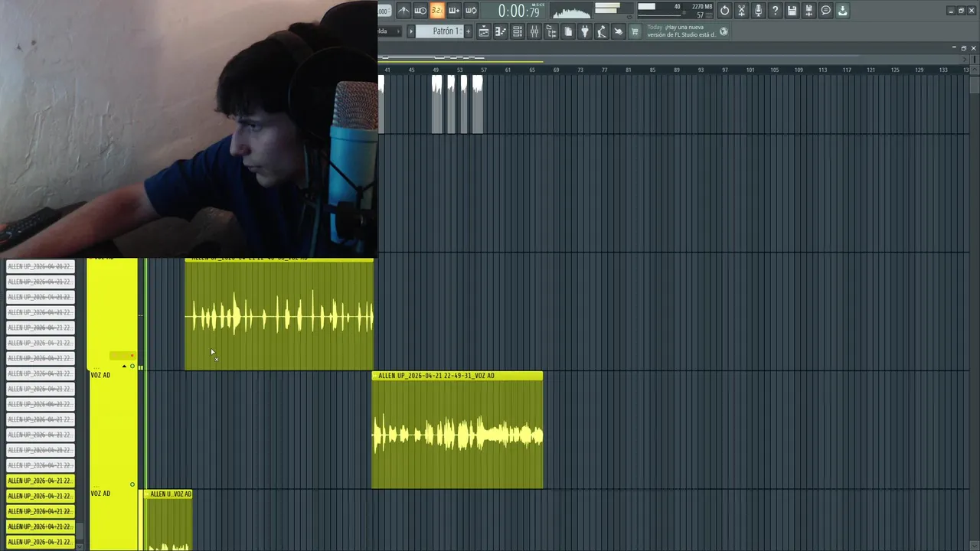Screen dimensions: 980x551
Task: Mute track holding the 22-49-31 clip
Action: pos(132,484)
